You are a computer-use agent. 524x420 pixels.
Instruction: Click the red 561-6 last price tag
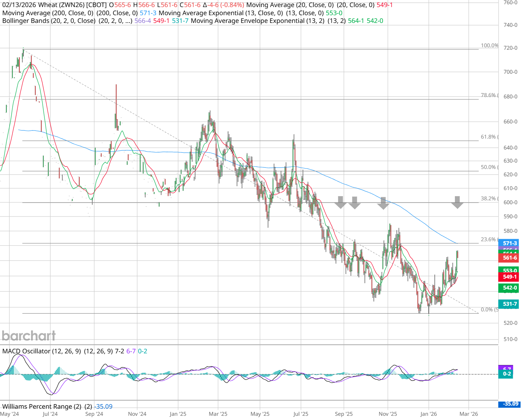coord(509,258)
